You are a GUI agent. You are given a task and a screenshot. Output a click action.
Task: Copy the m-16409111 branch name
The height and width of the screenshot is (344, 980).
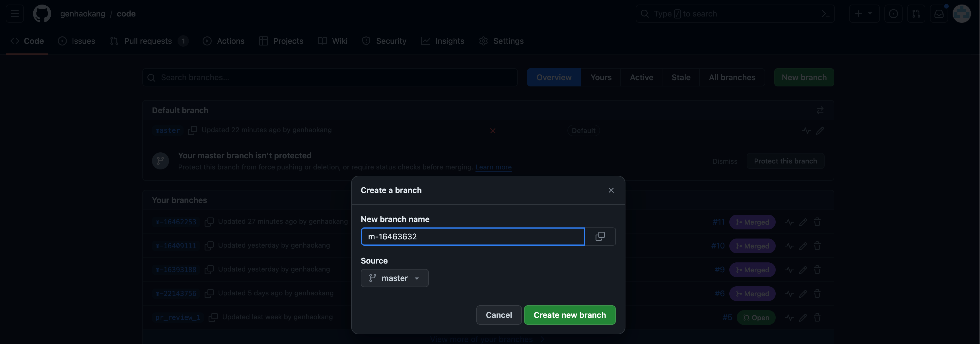(x=209, y=246)
